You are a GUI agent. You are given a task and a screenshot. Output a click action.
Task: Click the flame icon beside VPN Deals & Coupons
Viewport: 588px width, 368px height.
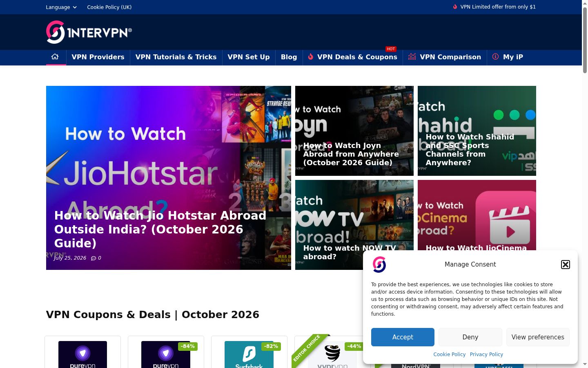click(x=311, y=57)
